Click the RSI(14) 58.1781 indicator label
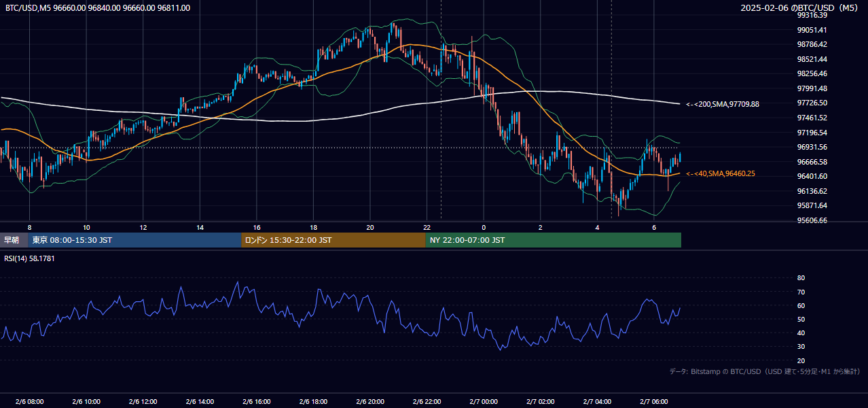Image resolution: width=868 pixels, height=408 pixels. (x=30, y=258)
